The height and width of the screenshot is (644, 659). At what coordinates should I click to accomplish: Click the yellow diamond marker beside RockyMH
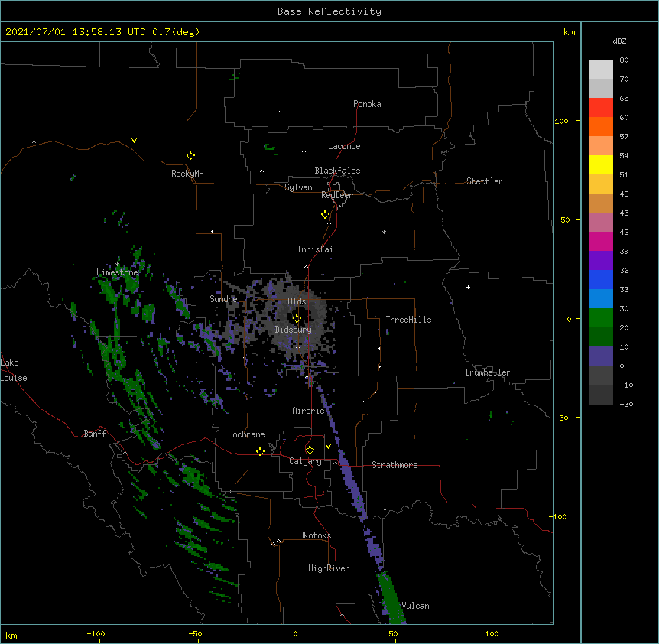pos(191,156)
